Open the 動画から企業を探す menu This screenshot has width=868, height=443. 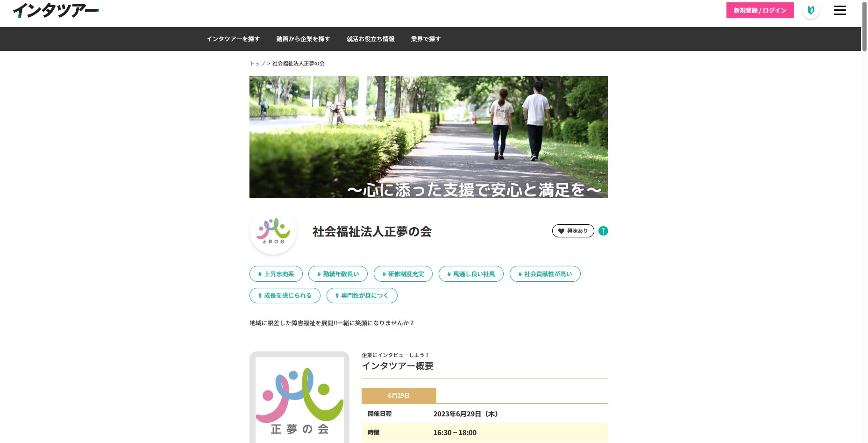303,39
